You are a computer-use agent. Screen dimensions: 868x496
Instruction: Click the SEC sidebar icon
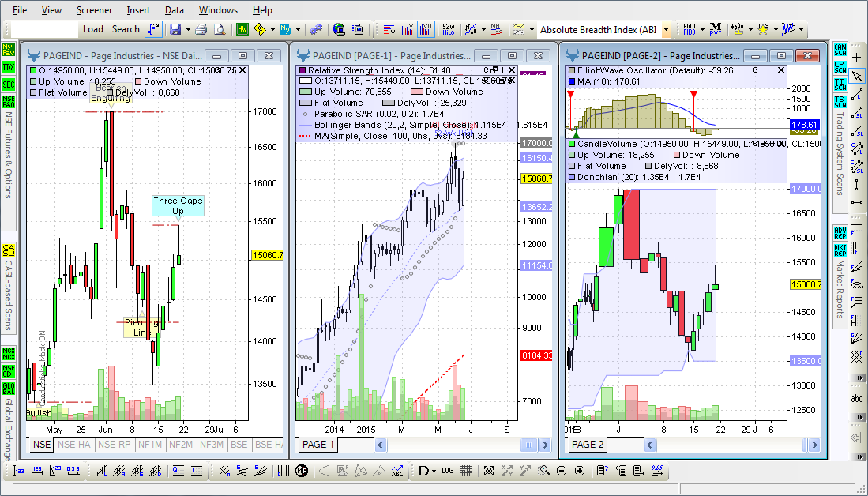click(9, 85)
